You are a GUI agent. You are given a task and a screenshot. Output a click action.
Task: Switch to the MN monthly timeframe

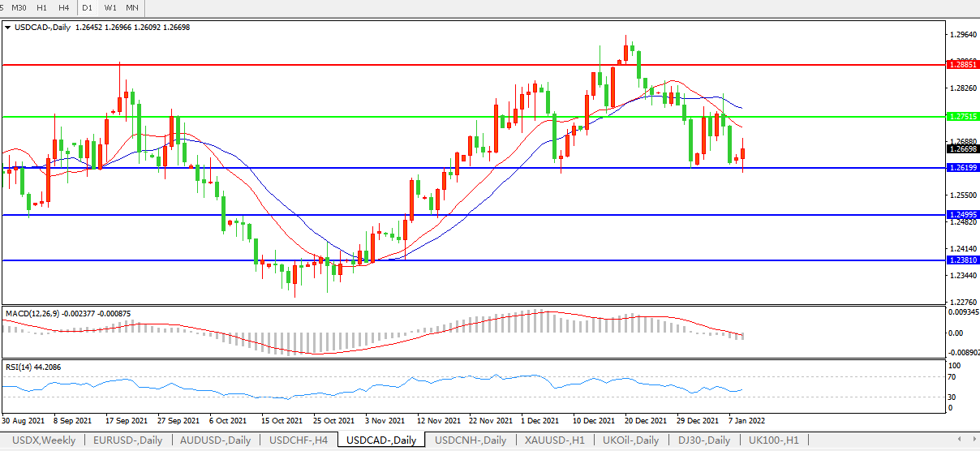tap(132, 8)
